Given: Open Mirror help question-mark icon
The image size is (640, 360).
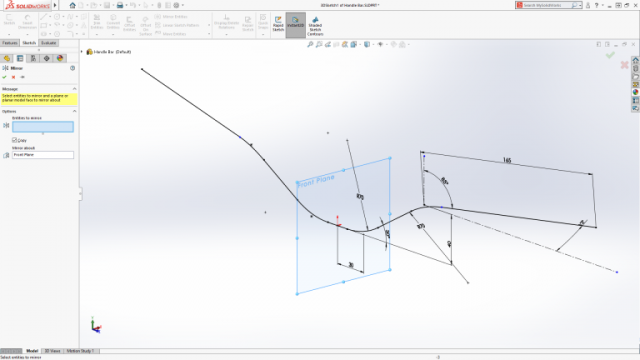Looking at the screenshot, I should click(73, 68).
